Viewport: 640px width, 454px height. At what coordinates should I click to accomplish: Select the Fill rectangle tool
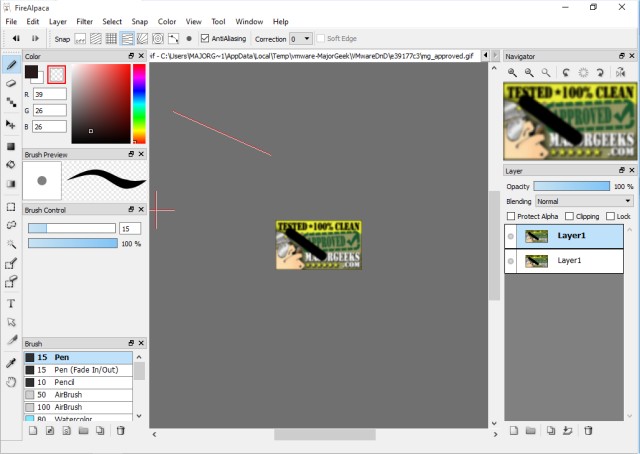coord(11,147)
